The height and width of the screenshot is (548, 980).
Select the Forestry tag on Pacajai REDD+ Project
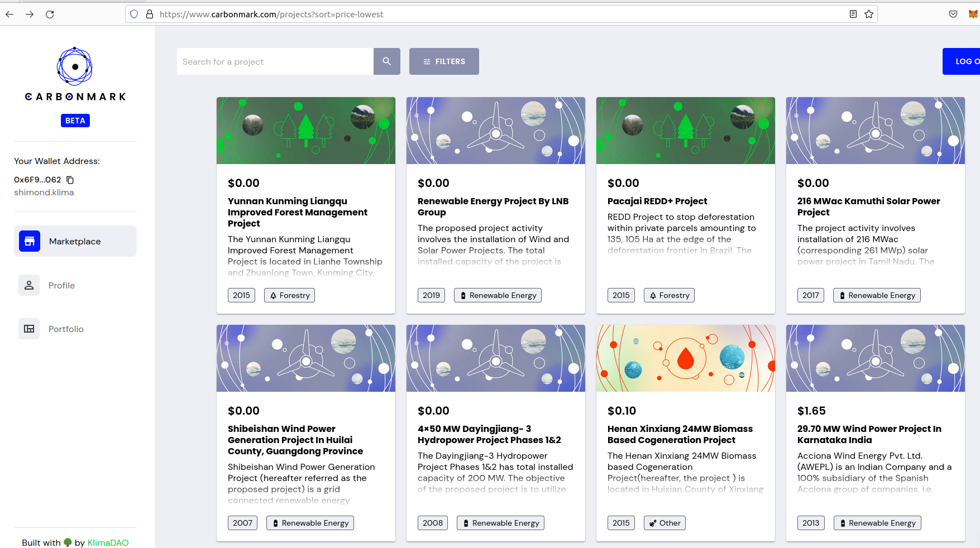[669, 295]
